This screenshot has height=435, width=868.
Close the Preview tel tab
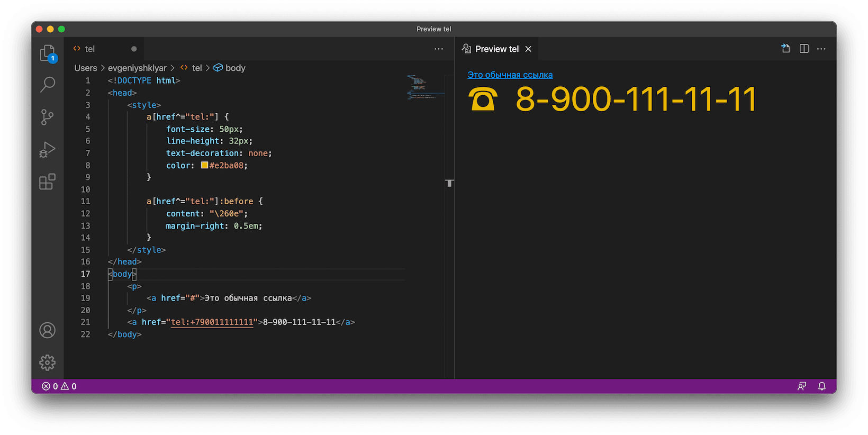(528, 49)
